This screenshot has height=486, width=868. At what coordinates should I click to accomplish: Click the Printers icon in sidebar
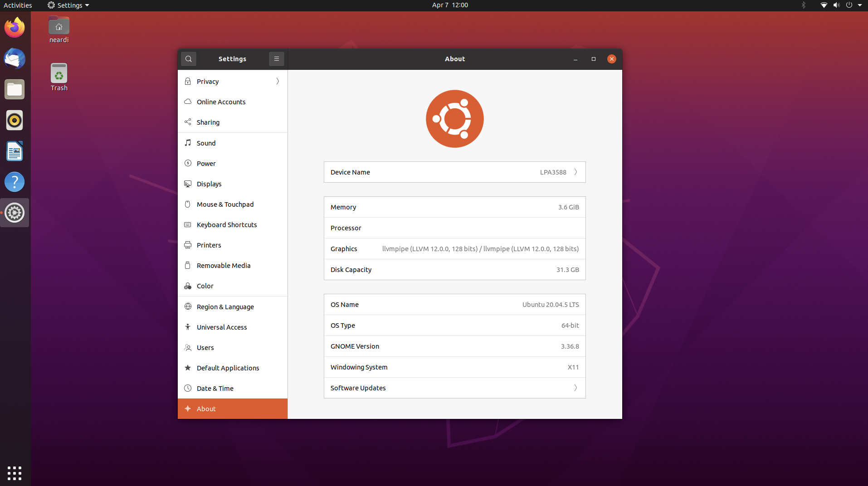pyautogui.click(x=188, y=245)
